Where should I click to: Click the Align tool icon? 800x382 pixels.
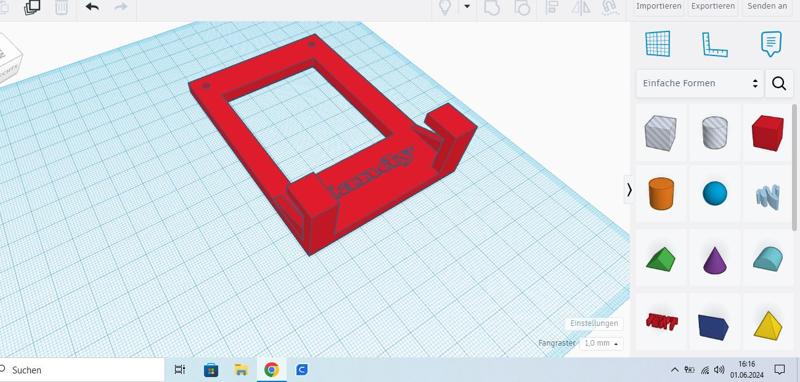pyautogui.click(x=552, y=7)
